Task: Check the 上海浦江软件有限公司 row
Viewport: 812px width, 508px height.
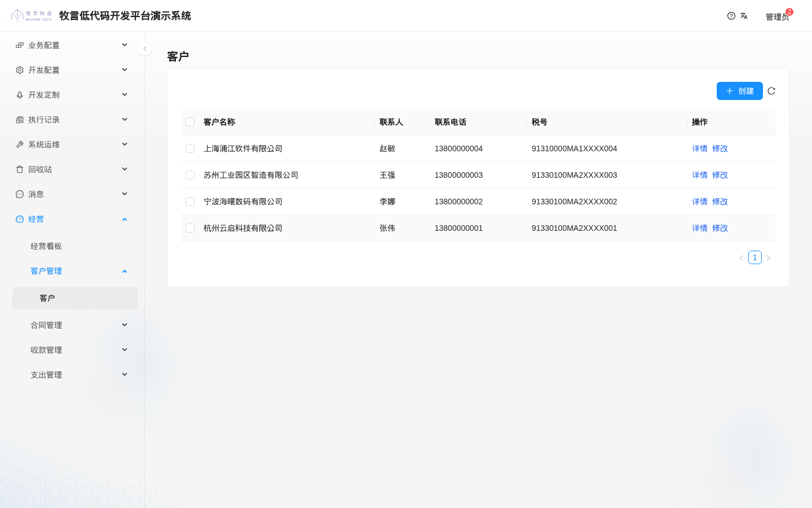Action: (190, 148)
